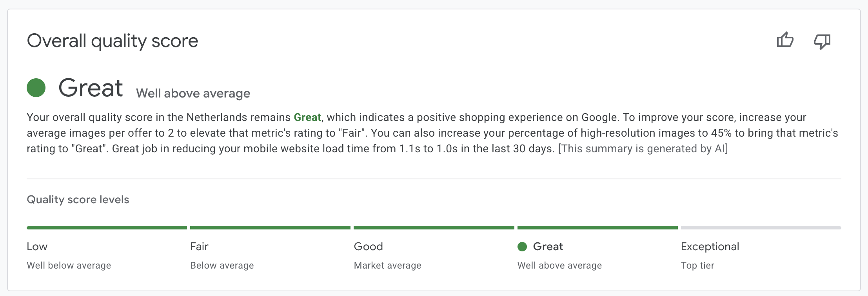Click the thumbs up feedback icon
The height and width of the screenshot is (296, 868).
click(x=785, y=40)
